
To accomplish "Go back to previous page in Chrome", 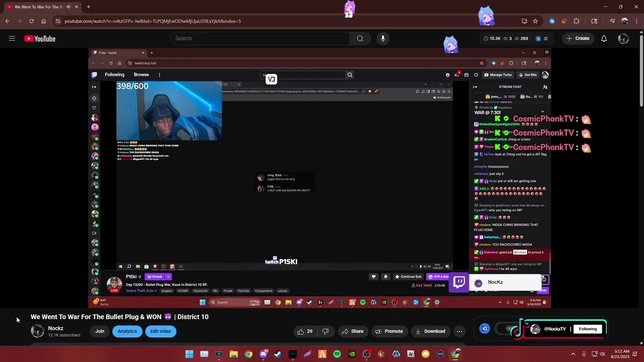I will tap(7, 21).
